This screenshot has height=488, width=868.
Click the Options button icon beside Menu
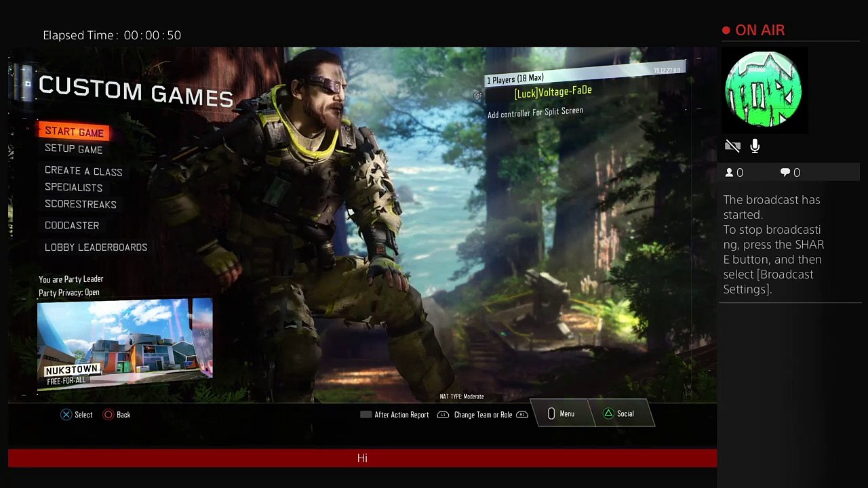(551, 414)
